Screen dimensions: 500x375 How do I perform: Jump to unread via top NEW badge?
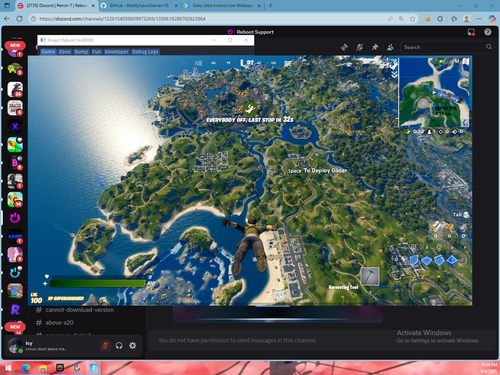tap(15, 45)
